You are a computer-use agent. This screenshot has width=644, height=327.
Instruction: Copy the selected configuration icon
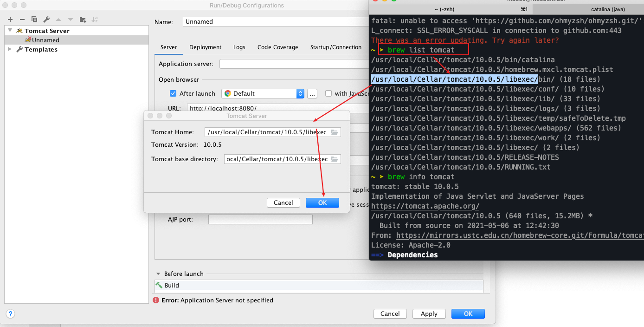[34, 20]
